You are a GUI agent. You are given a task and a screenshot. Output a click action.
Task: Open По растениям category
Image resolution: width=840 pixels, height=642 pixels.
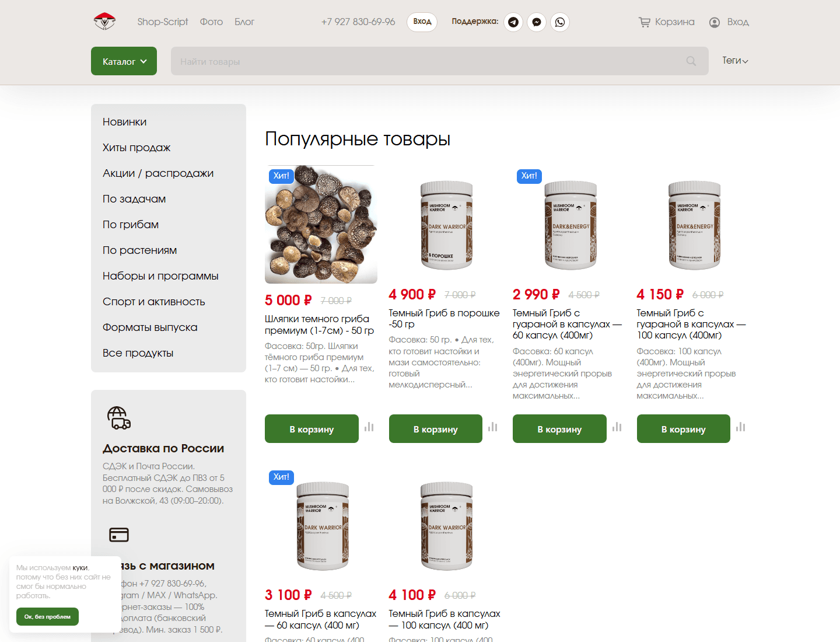click(140, 250)
